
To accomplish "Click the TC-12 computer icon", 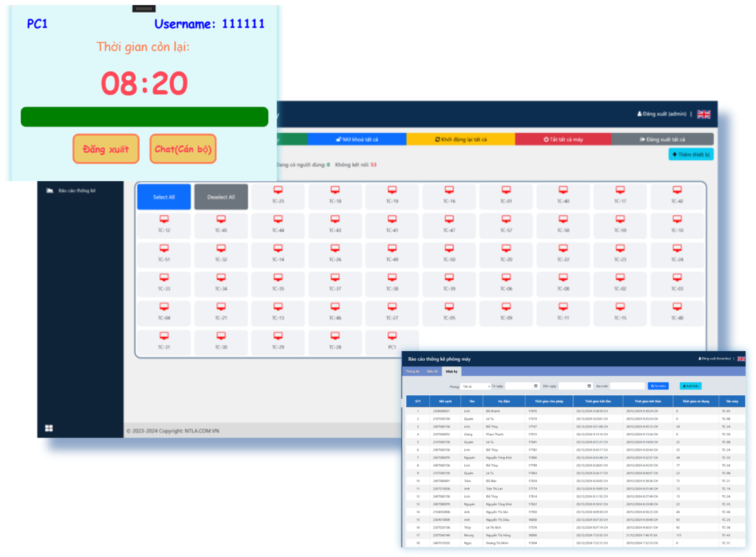I will tap(164, 219).
